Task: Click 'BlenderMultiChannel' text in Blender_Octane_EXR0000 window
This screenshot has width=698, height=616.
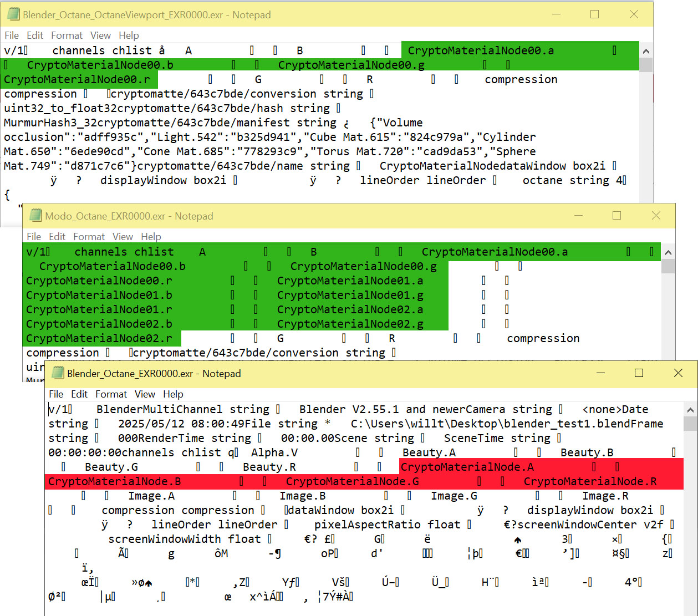Action: pyautogui.click(x=159, y=409)
